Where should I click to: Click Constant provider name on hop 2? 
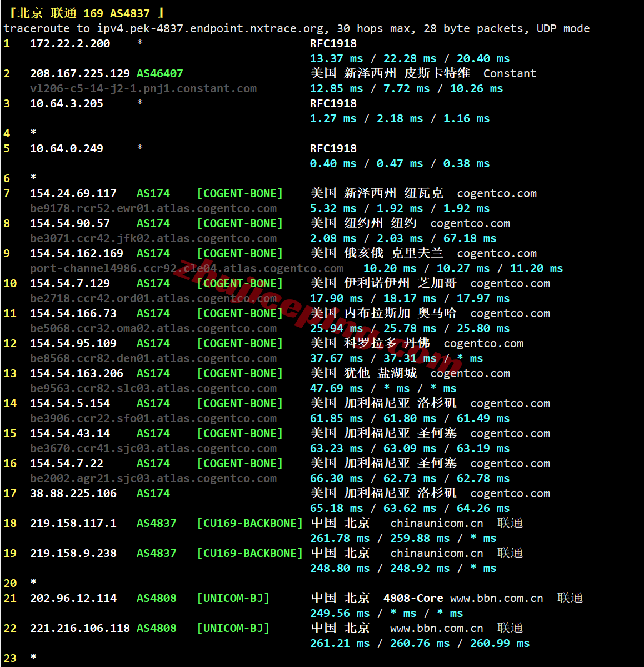[510, 73]
